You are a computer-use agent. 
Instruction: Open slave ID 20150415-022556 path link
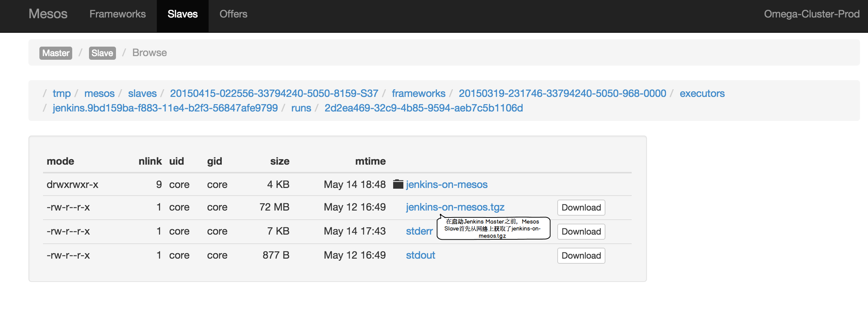274,94
